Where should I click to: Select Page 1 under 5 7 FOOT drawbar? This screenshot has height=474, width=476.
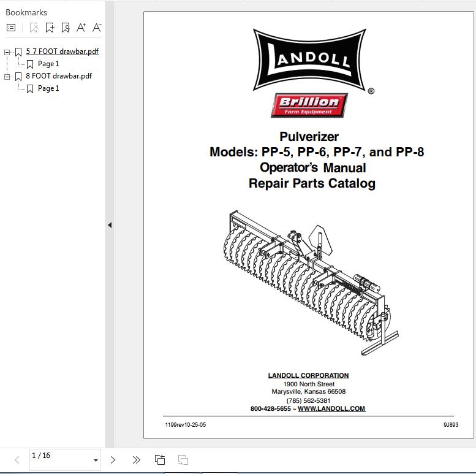(48, 64)
